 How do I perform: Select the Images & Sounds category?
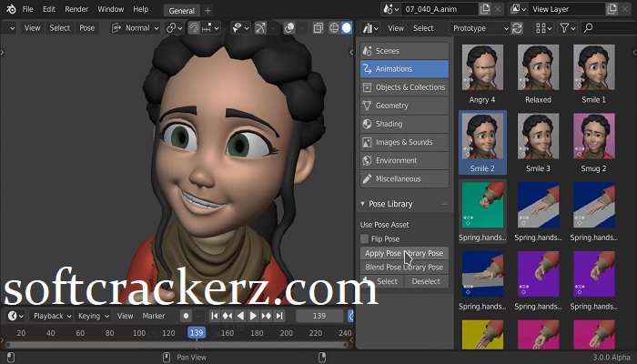[x=404, y=142]
